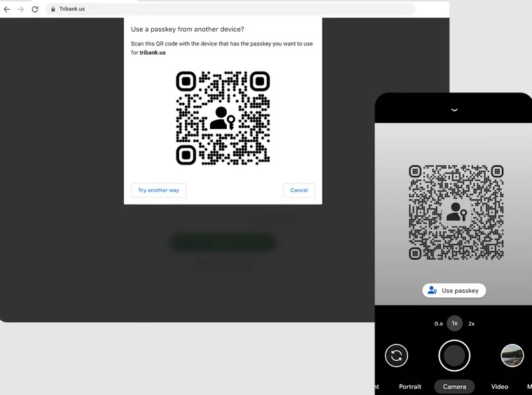Switch to Portrait mode tab
532x395 pixels.
coord(410,387)
